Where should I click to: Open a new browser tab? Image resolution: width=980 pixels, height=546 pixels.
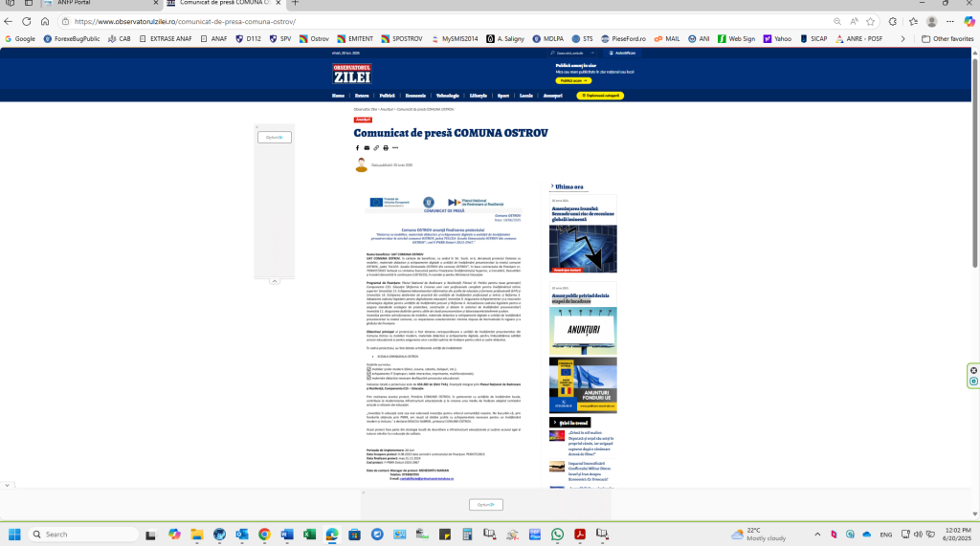tap(295, 3)
